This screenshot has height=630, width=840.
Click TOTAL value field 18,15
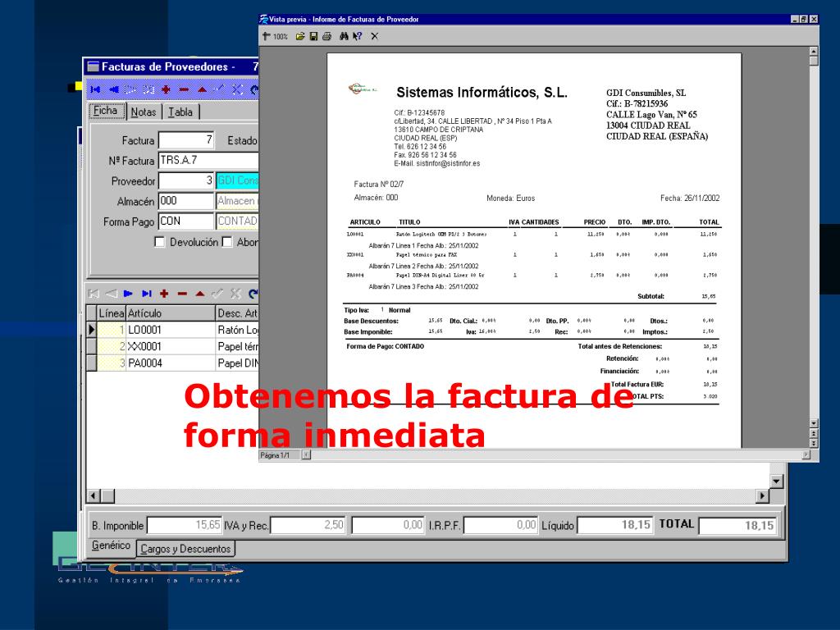(737, 526)
